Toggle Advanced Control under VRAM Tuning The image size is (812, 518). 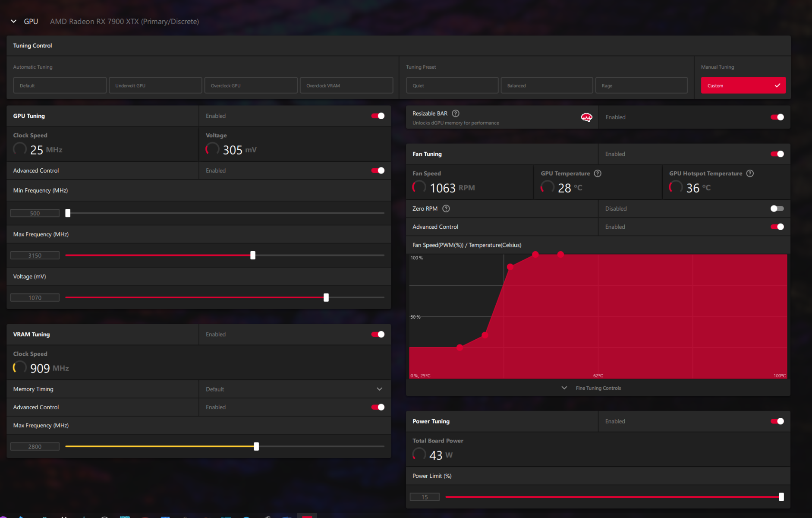click(x=378, y=407)
